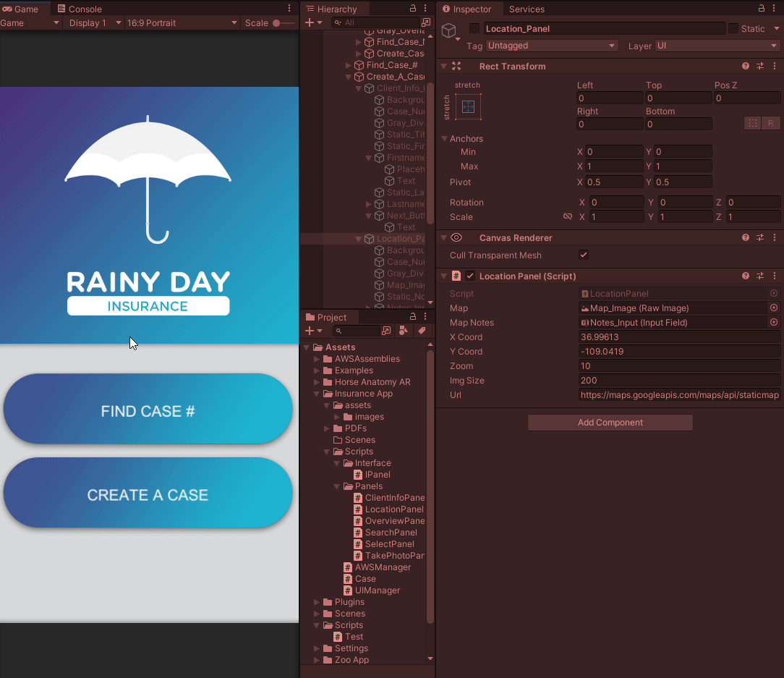
Task: Click the FIND CASE # button
Action: [148, 410]
